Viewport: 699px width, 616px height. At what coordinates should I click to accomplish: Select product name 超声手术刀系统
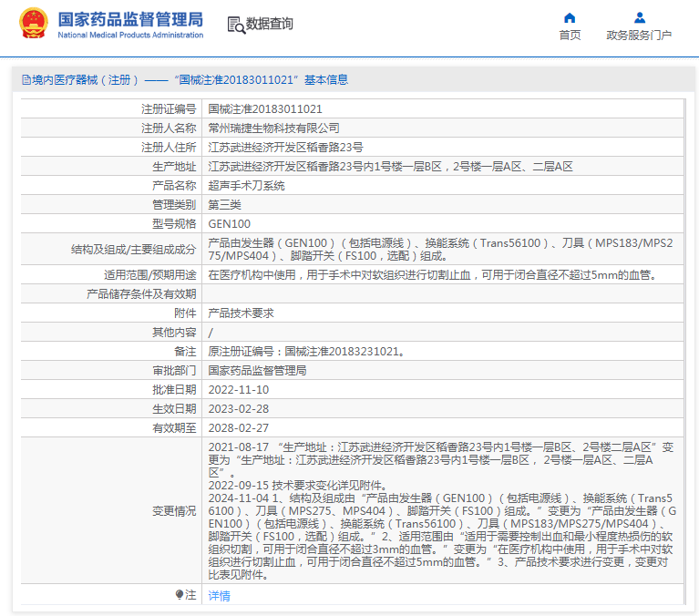(247, 186)
